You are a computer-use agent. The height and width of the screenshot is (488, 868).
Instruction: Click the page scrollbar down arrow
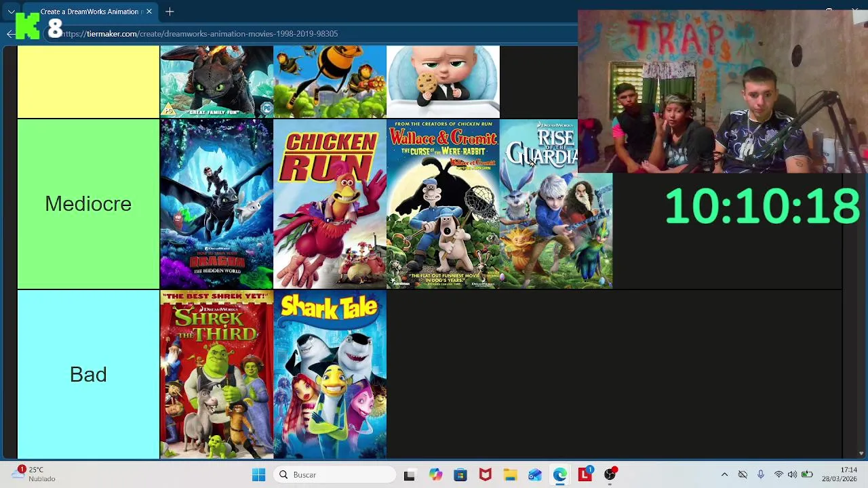coord(861,453)
